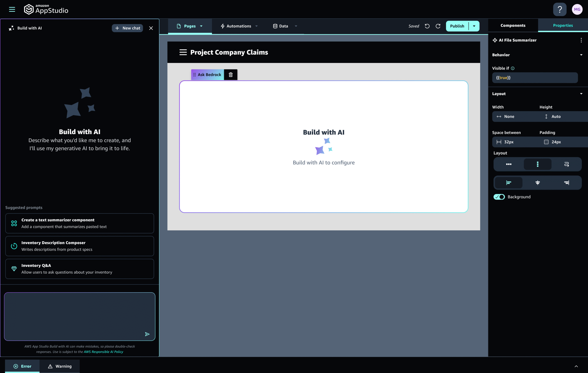Viewport: 588px width, 373px height.
Task: Click the AI File Summarizer label
Action: coord(517,40)
